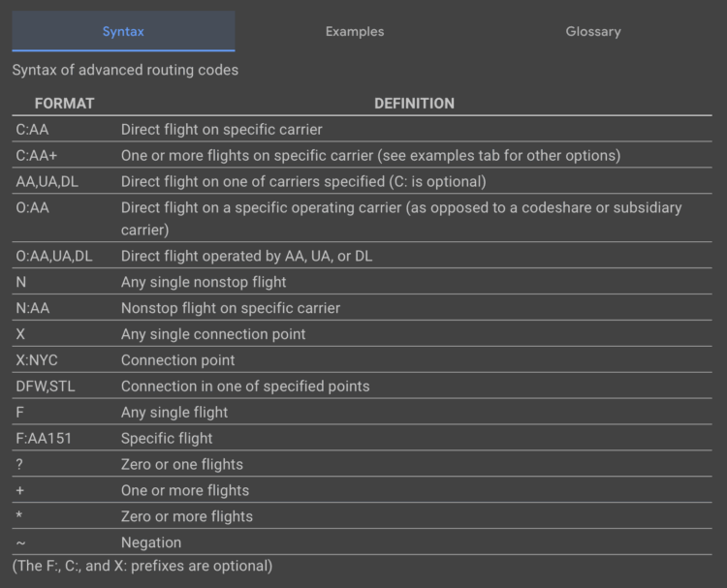Select the O:AA,UA,DL format entry
The image size is (727, 588).
54,257
